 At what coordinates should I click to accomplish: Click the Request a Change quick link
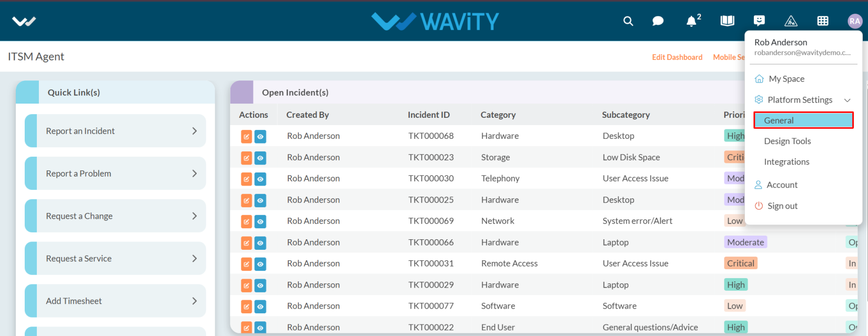coord(115,216)
